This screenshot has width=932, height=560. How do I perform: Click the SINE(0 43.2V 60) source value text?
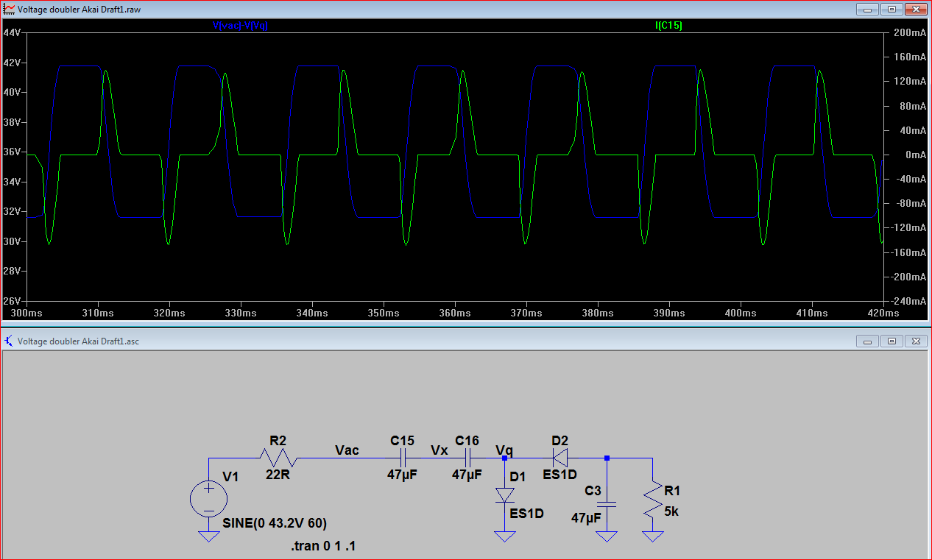(x=275, y=523)
